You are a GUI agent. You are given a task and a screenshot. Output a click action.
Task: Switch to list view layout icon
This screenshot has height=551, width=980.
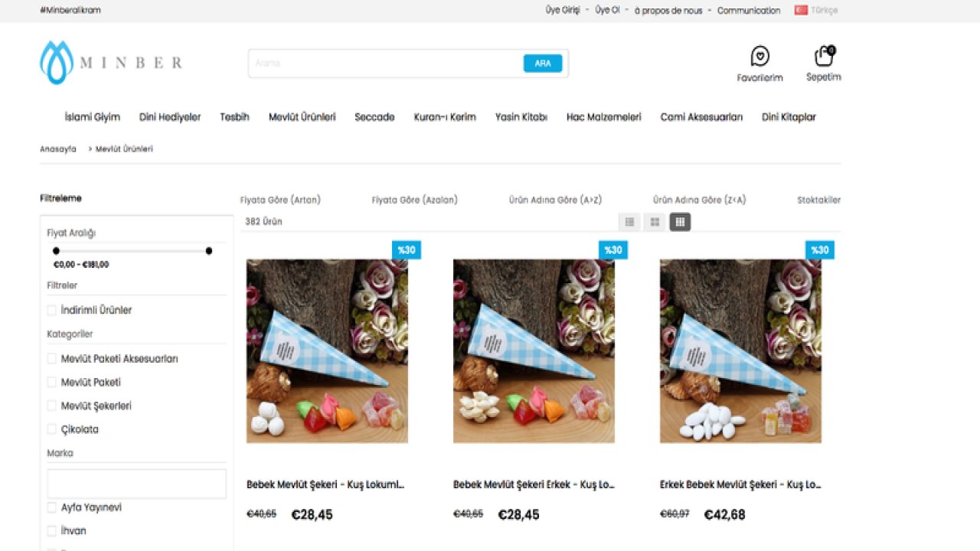point(629,222)
